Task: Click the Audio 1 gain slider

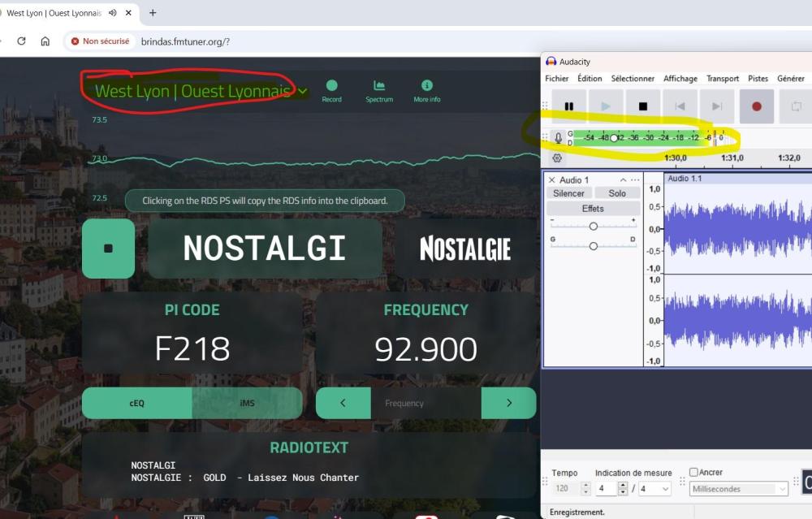Action: 594,227
